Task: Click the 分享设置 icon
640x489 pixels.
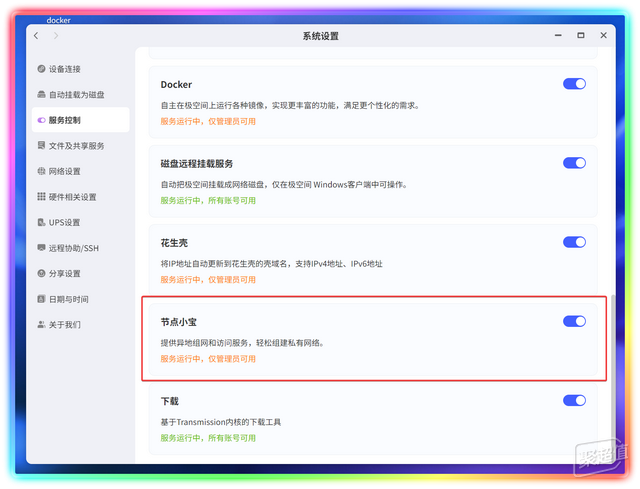Action: pyautogui.click(x=41, y=273)
